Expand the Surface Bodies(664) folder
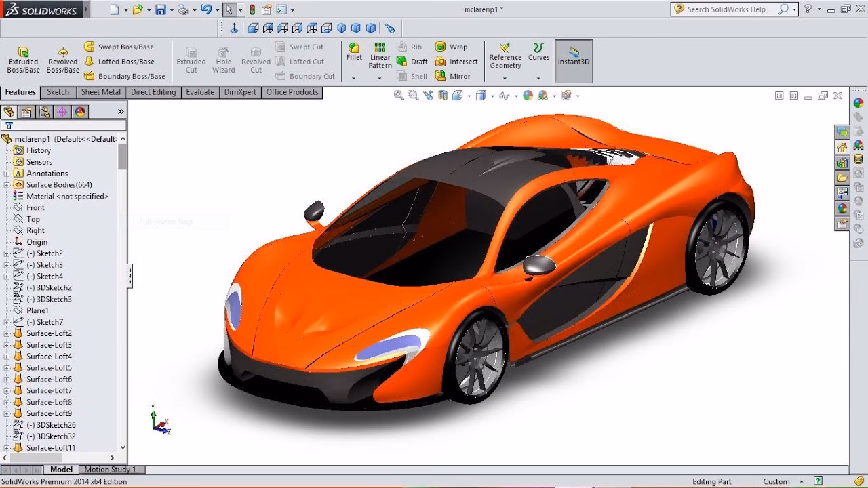868x488 pixels. (5, 184)
